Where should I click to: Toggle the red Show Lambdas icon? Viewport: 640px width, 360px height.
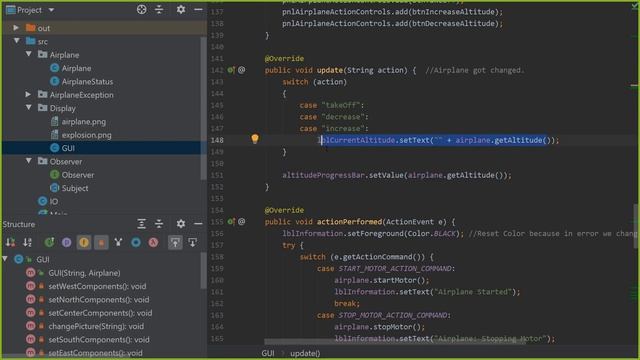click(x=153, y=242)
